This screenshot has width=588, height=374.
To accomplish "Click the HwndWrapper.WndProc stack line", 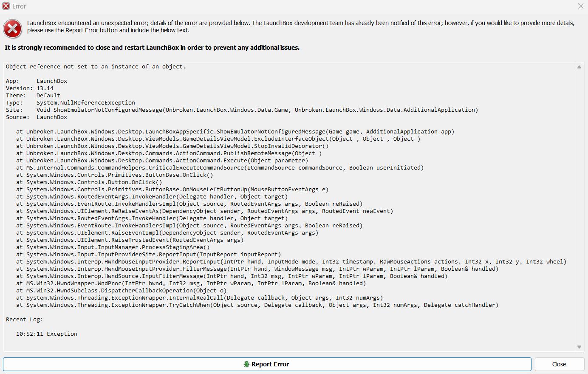I will 191,283.
